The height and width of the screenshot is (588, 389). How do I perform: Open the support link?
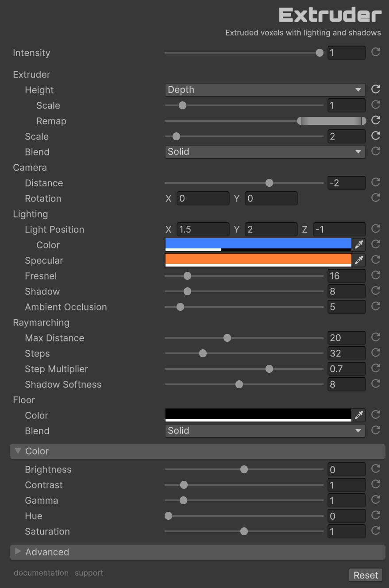point(89,573)
